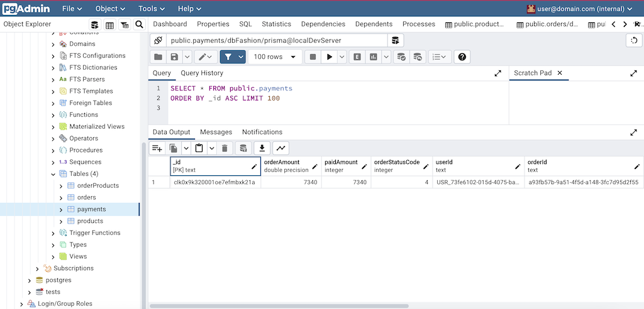Click the new query tool database icon

[x=396, y=41]
